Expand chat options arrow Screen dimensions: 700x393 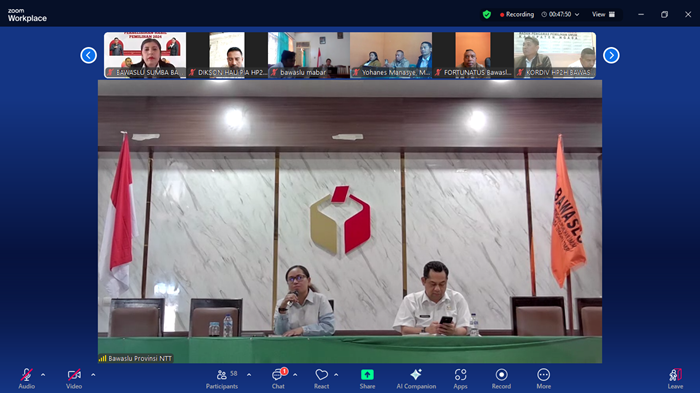pyautogui.click(x=295, y=375)
